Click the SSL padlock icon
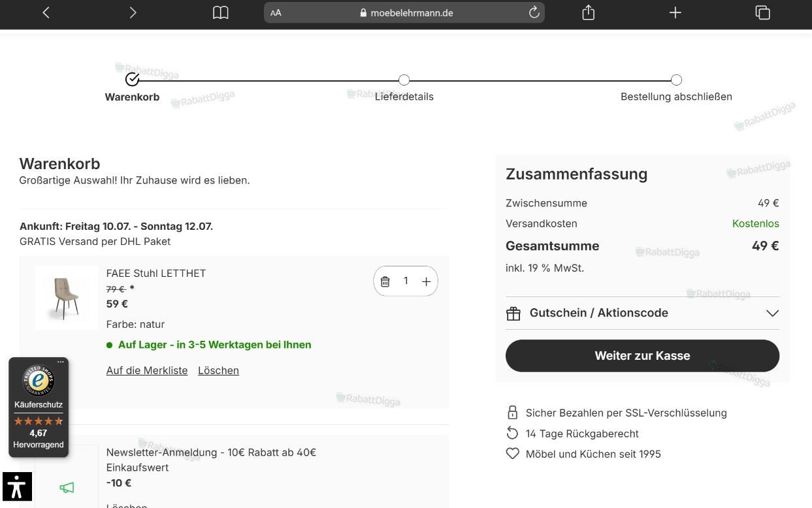 pos(513,413)
